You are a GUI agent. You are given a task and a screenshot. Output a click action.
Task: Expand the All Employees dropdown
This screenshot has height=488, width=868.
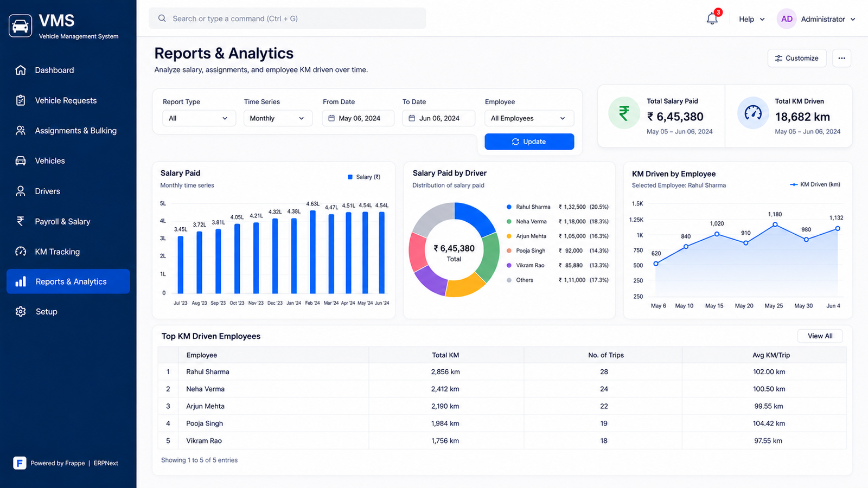(x=529, y=118)
